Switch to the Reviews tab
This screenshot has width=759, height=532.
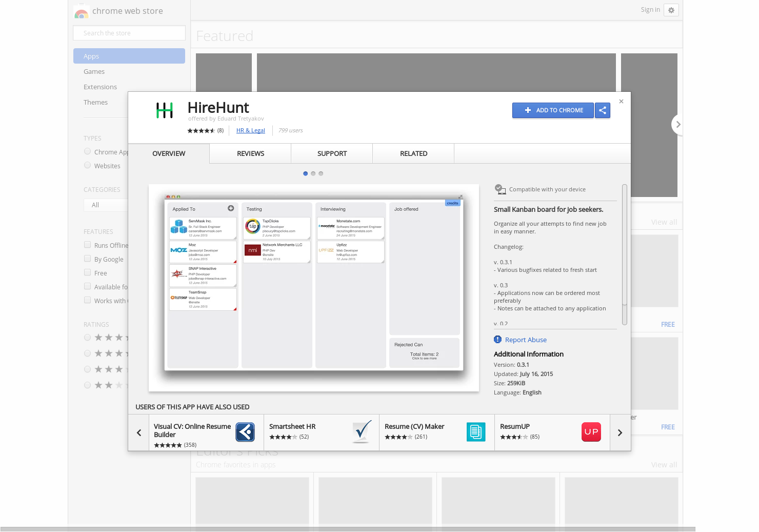coord(250,153)
